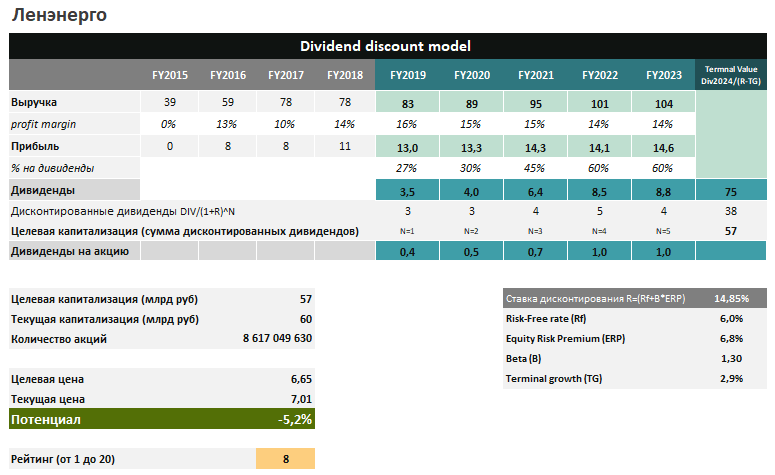Screen dimensions: 775x475
Task: Click the Ленэнерго title
Action: tap(59, 16)
